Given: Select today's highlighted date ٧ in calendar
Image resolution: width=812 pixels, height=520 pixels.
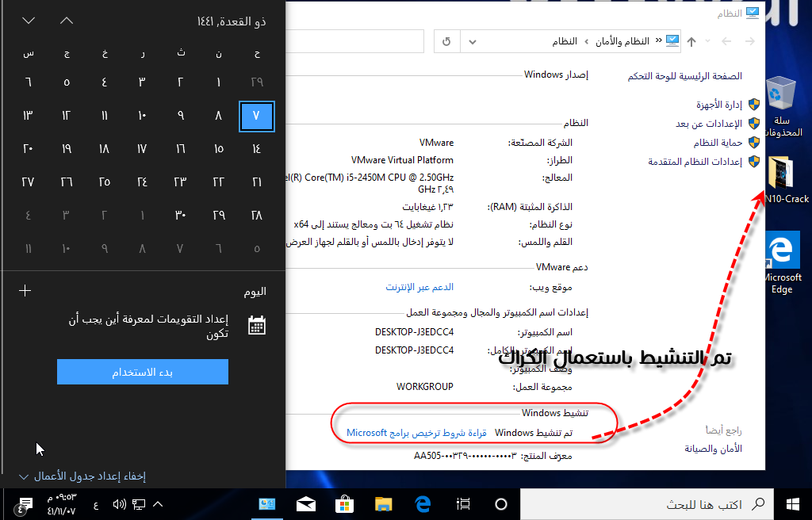Looking at the screenshot, I should (x=256, y=116).
